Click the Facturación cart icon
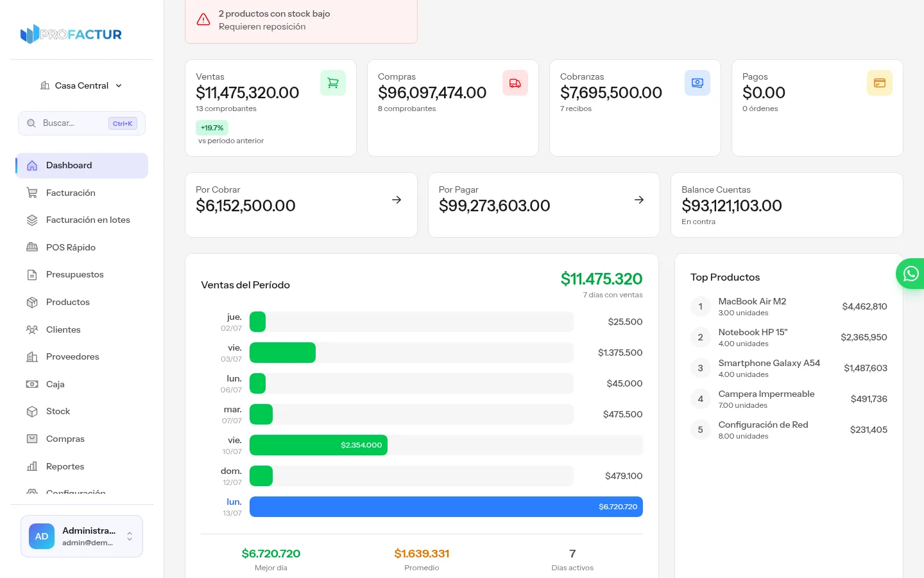This screenshot has width=924, height=578. 32,193
